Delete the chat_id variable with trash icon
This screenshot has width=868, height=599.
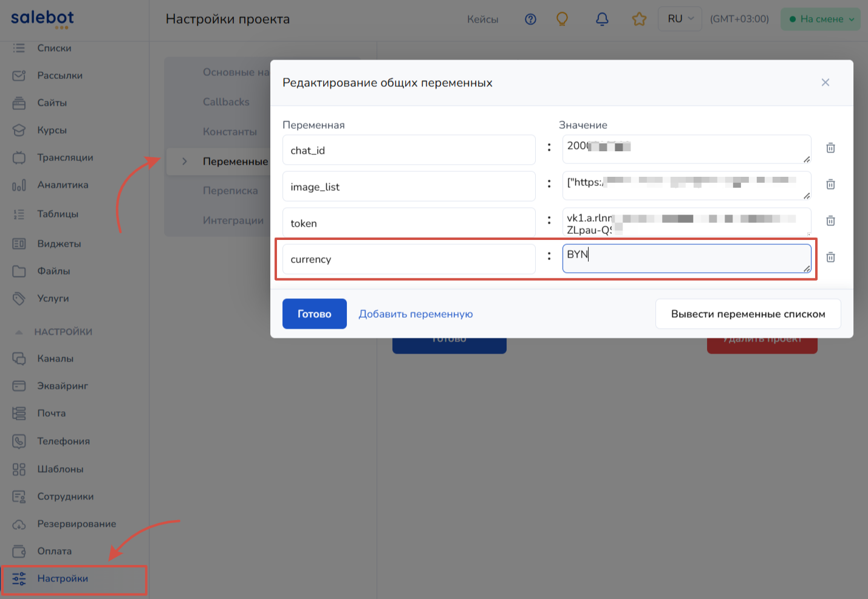[x=830, y=148]
